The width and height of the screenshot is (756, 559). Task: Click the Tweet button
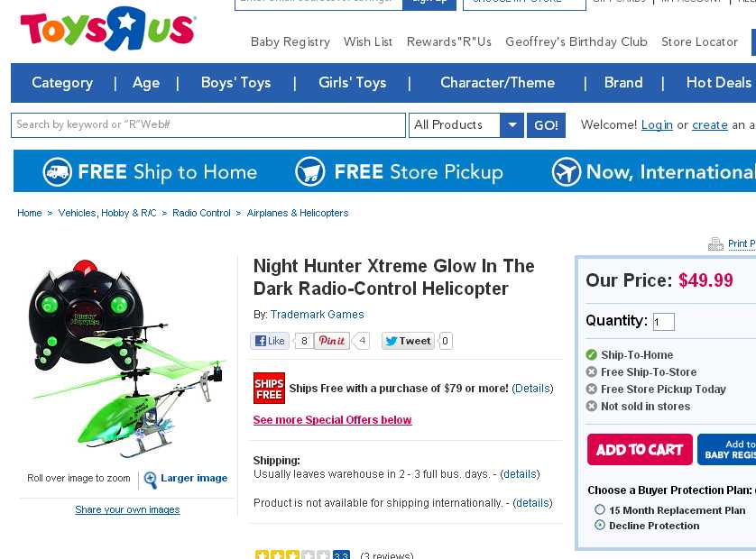(x=409, y=341)
